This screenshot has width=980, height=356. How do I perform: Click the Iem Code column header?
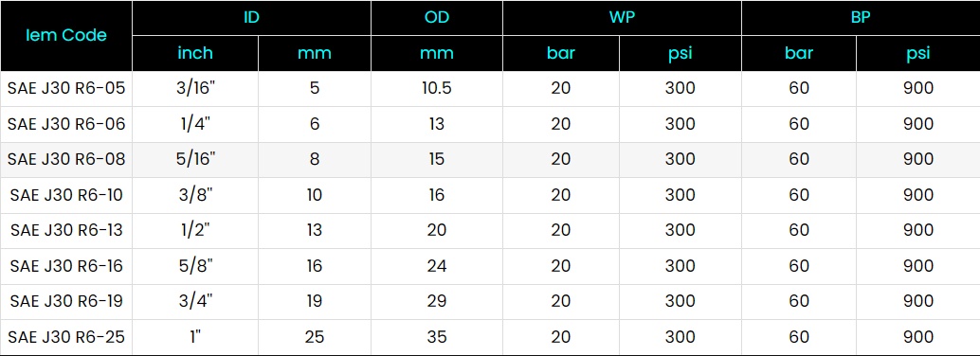pos(66,36)
